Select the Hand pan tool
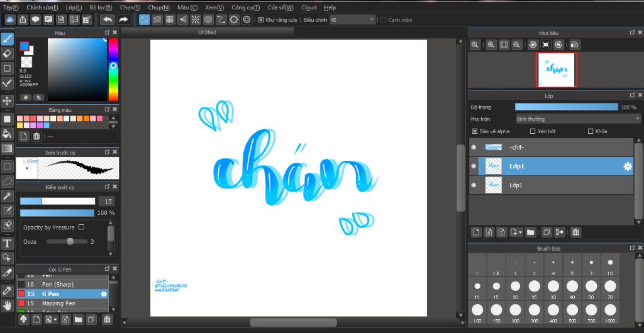Viewport: 644px width, 333px height. pos(7,305)
